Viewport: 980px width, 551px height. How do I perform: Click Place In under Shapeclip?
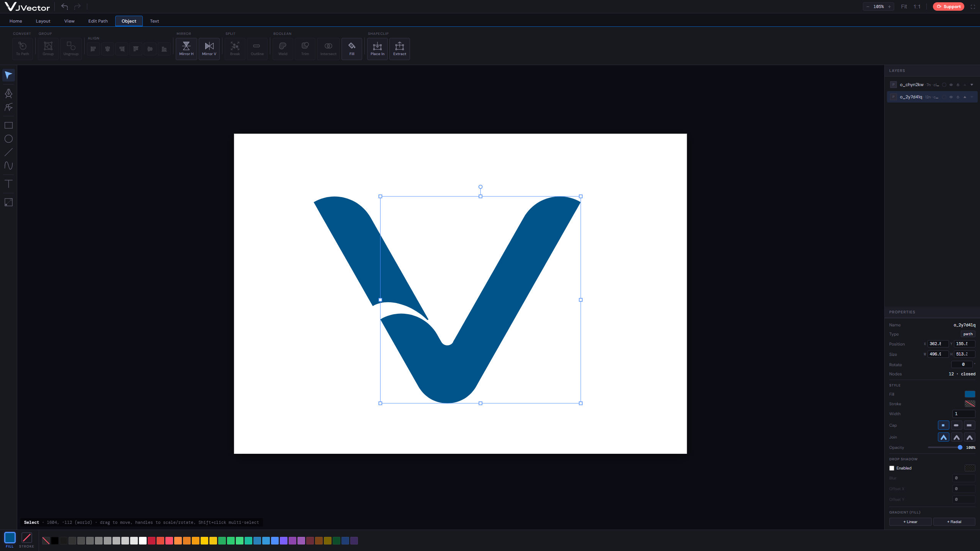pos(377,49)
